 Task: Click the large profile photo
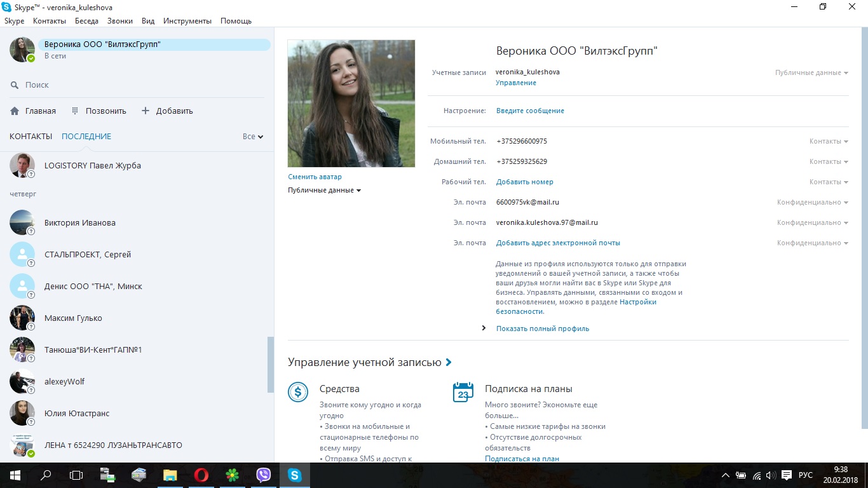(351, 104)
